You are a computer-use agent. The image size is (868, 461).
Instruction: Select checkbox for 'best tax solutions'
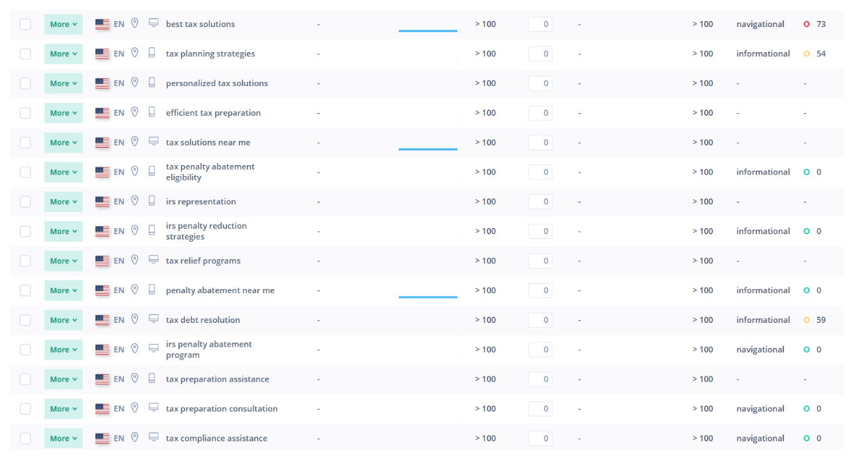click(x=25, y=24)
